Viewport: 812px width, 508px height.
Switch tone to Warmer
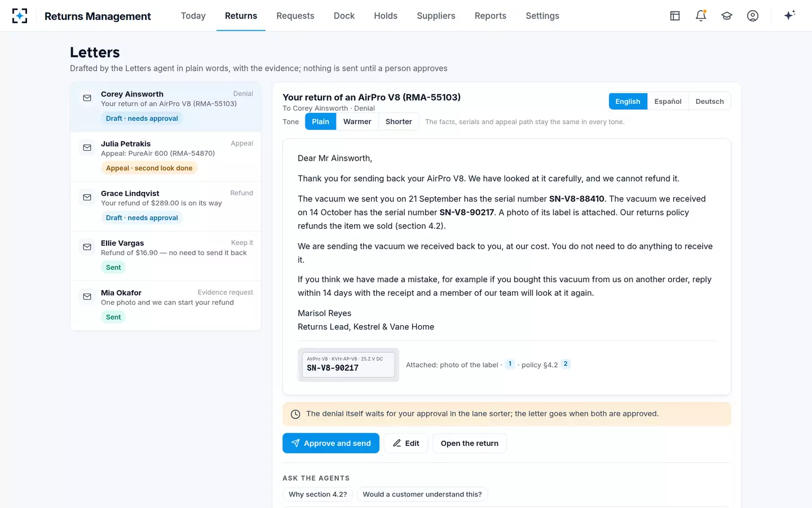click(x=358, y=122)
